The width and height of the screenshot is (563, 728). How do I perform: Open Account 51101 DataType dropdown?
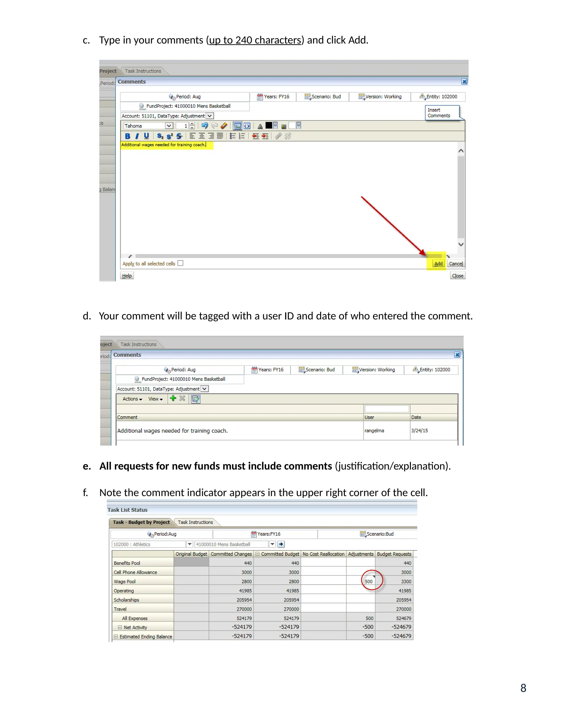point(209,116)
